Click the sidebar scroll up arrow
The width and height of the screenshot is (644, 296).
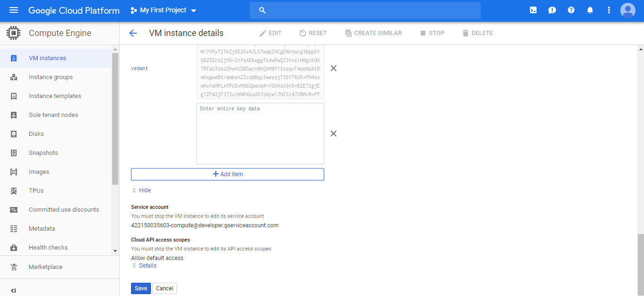(x=115, y=49)
